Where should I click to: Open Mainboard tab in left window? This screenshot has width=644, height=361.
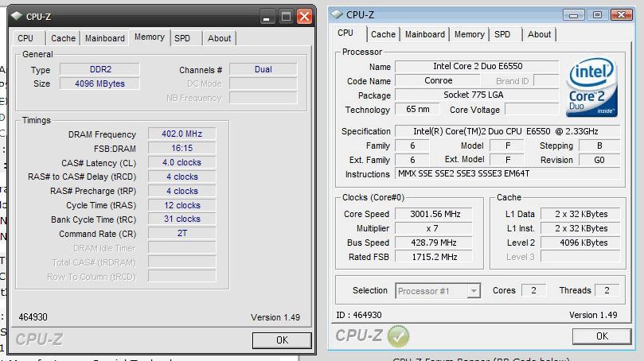(105, 38)
